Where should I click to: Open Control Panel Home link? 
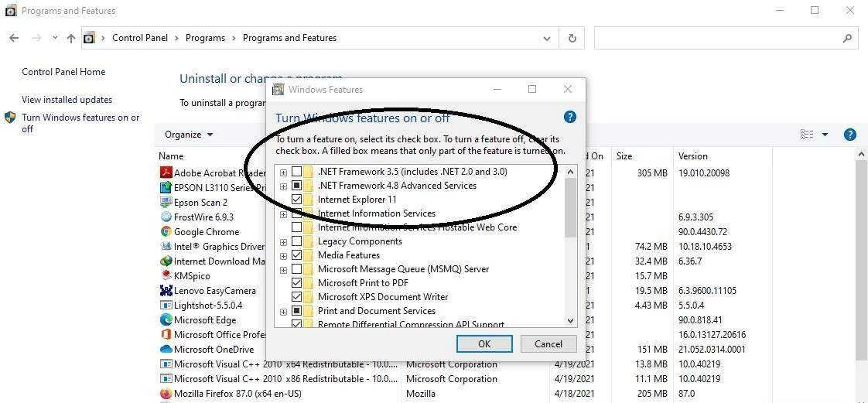[x=63, y=72]
